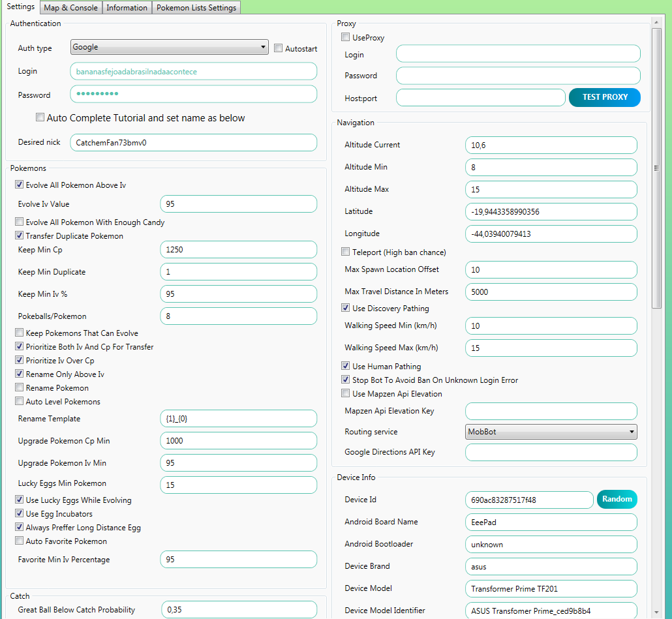
Task: Open the Map & Console tab
Action: click(71, 8)
